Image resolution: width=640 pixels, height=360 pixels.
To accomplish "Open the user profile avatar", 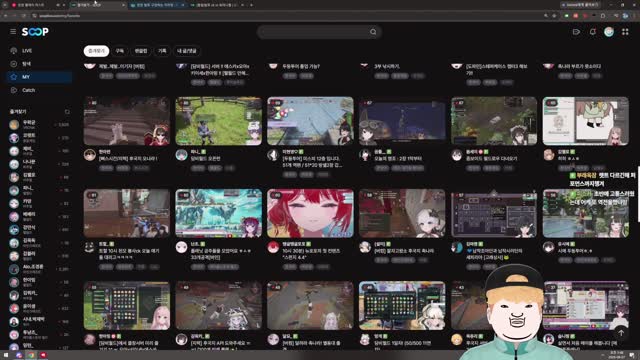I will [x=609, y=32].
